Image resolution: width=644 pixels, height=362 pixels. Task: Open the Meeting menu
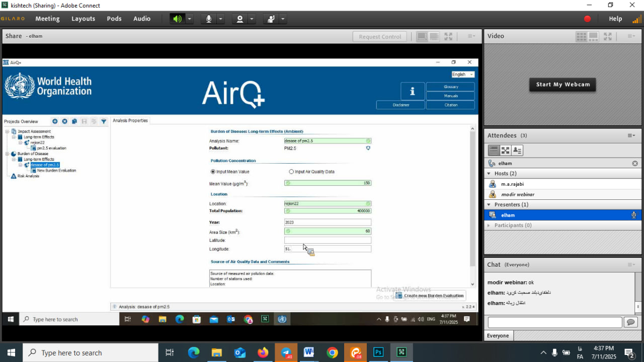tap(47, 19)
